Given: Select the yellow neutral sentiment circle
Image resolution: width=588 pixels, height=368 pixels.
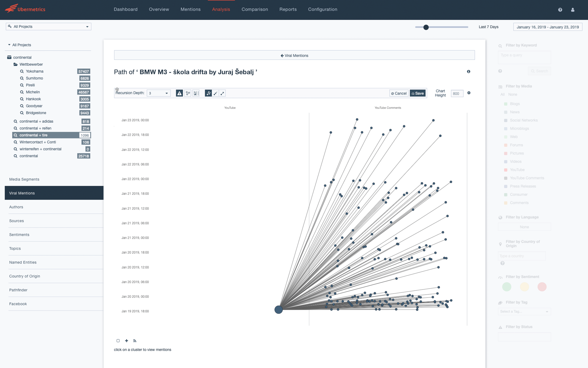Looking at the screenshot, I should (524, 287).
